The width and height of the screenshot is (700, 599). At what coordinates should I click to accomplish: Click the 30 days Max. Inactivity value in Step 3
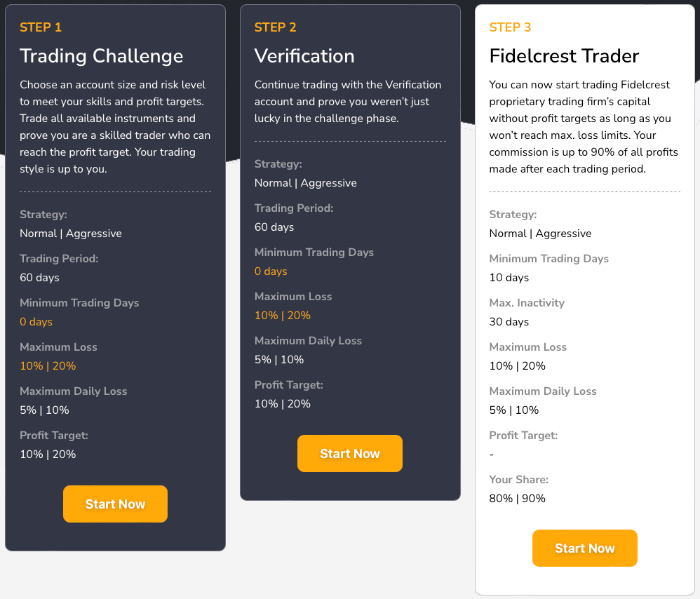point(508,321)
